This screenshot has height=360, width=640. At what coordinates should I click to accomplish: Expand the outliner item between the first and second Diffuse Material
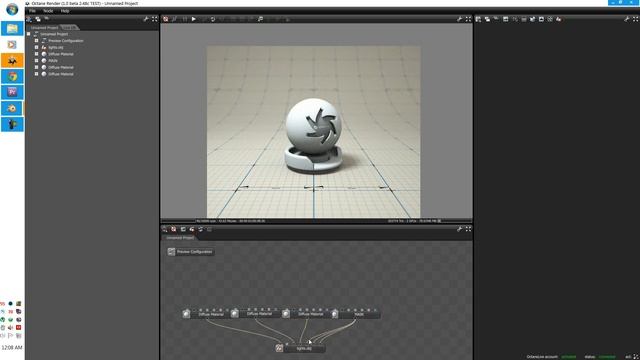pyautogui.click(x=36, y=60)
